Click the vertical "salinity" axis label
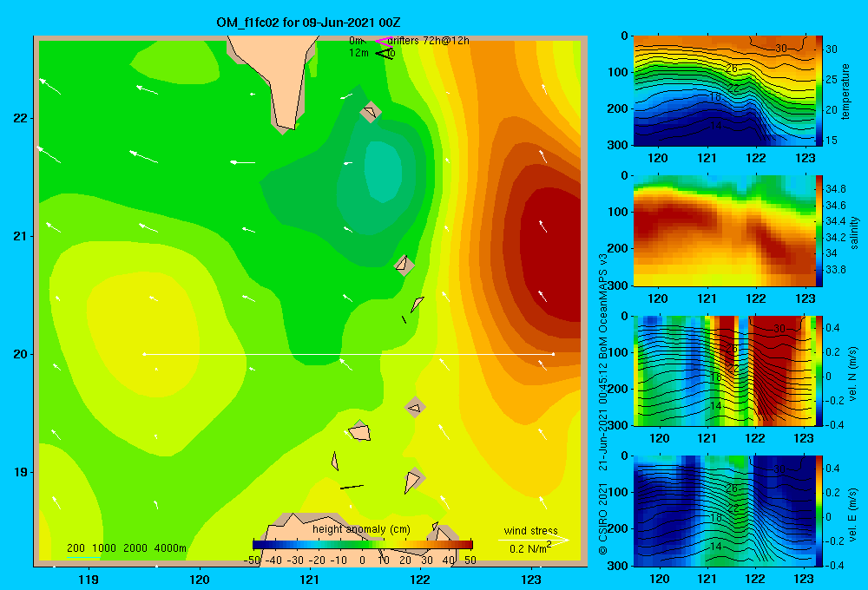 [854, 233]
